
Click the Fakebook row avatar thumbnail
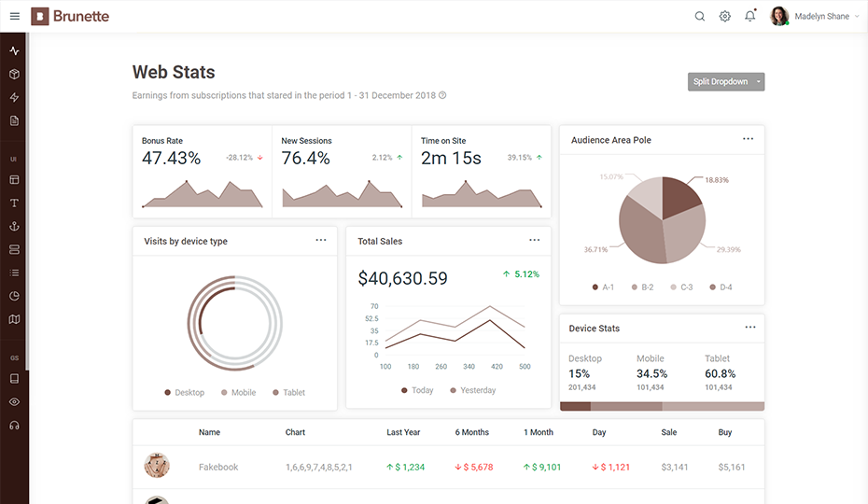(157, 465)
